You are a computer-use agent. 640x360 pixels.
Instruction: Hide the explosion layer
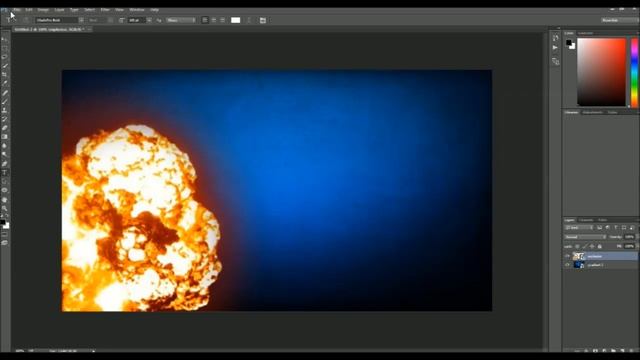(567, 256)
